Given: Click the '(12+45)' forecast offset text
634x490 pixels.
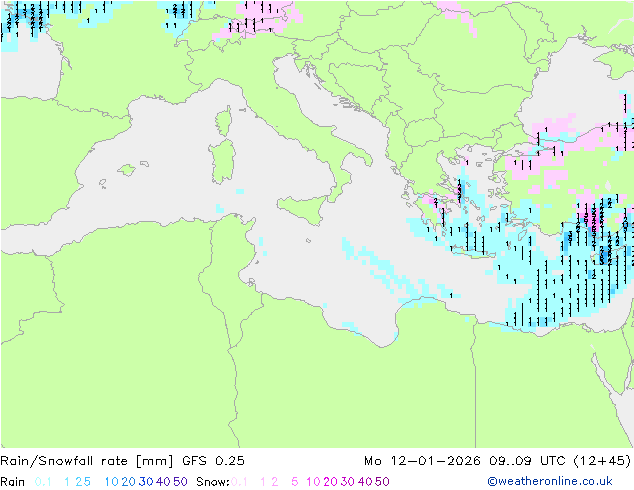Looking at the screenshot, I should click(602, 461).
